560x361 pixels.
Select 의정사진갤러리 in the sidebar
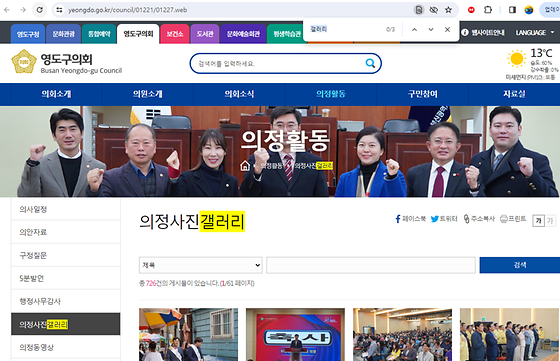click(x=66, y=324)
